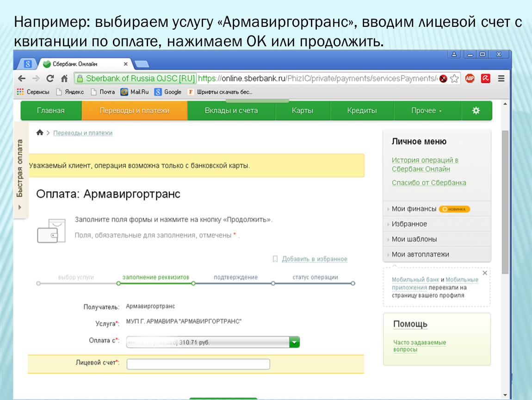
Task: Click the page vertical scrollbar thumb
Action: [x=505, y=202]
